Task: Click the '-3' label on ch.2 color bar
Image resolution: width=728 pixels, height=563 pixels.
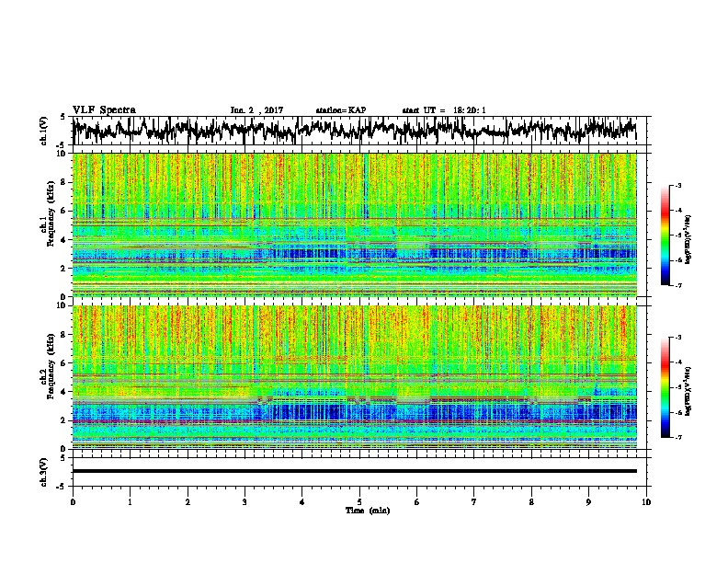Action: 677,338
